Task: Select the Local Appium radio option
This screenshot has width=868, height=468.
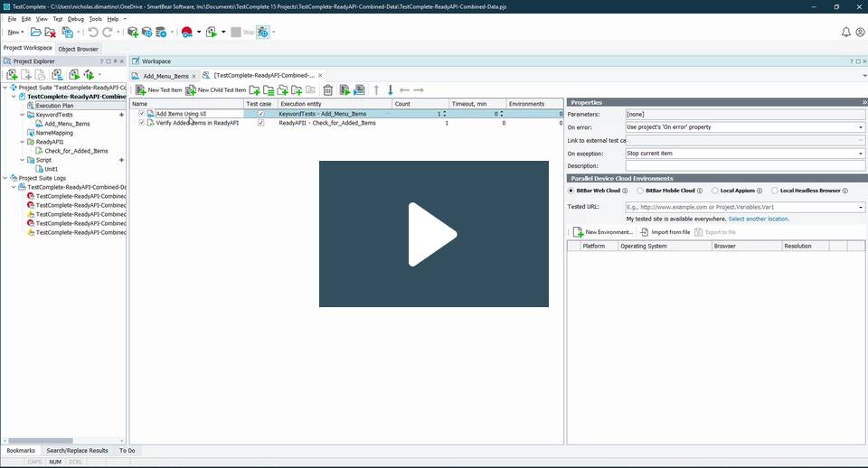Action: pos(714,191)
